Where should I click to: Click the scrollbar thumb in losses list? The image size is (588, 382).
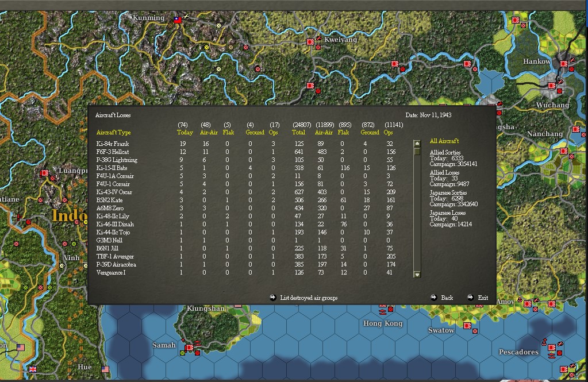[x=417, y=151]
